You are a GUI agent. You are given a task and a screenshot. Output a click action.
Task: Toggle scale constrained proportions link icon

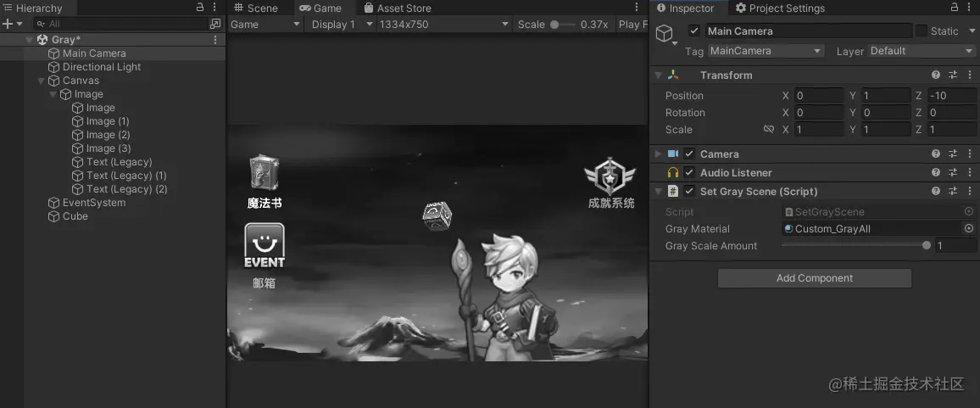click(769, 130)
